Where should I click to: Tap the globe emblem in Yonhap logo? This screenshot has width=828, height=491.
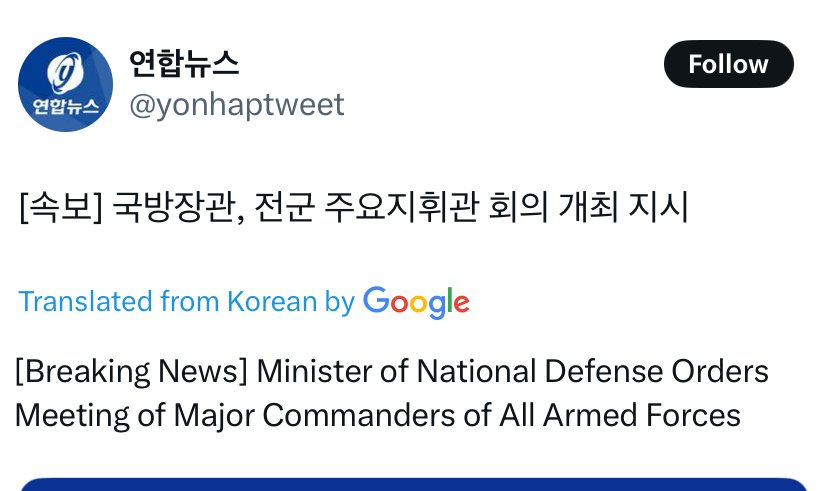point(65,72)
